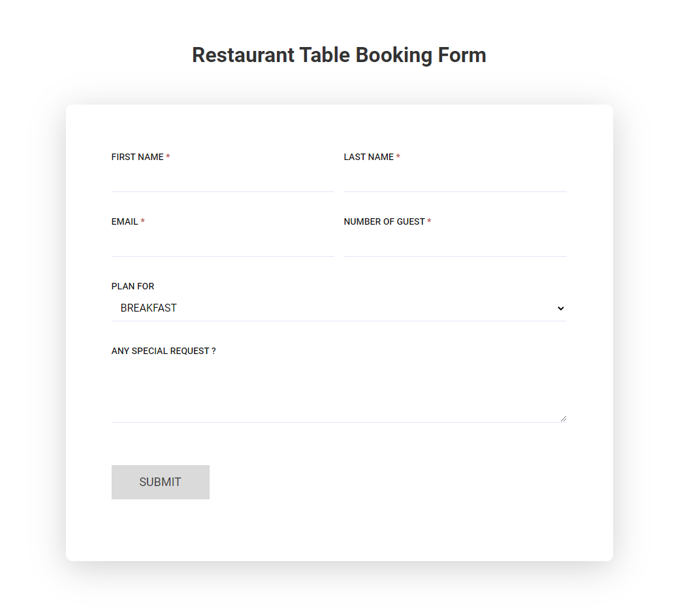Focus the Last Name text box
The image size is (683, 616).
[x=454, y=179]
